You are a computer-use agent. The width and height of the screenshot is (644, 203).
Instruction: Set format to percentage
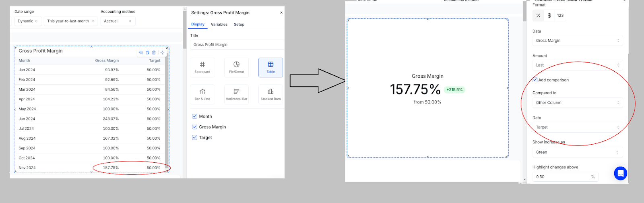pyautogui.click(x=538, y=15)
